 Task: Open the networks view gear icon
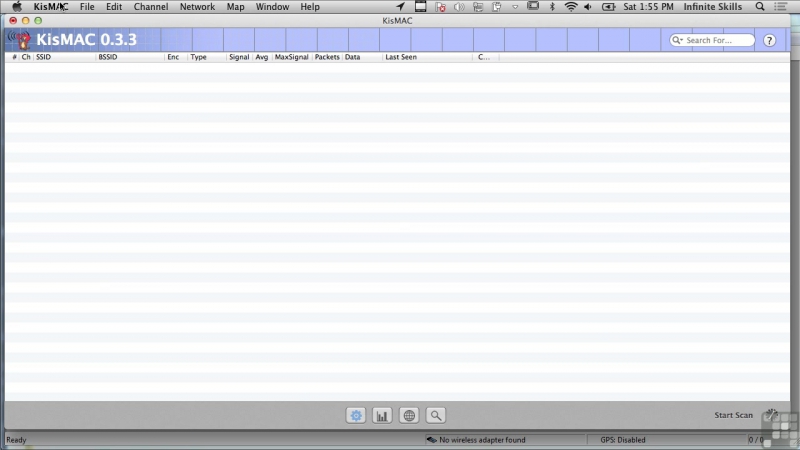[356, 415]
